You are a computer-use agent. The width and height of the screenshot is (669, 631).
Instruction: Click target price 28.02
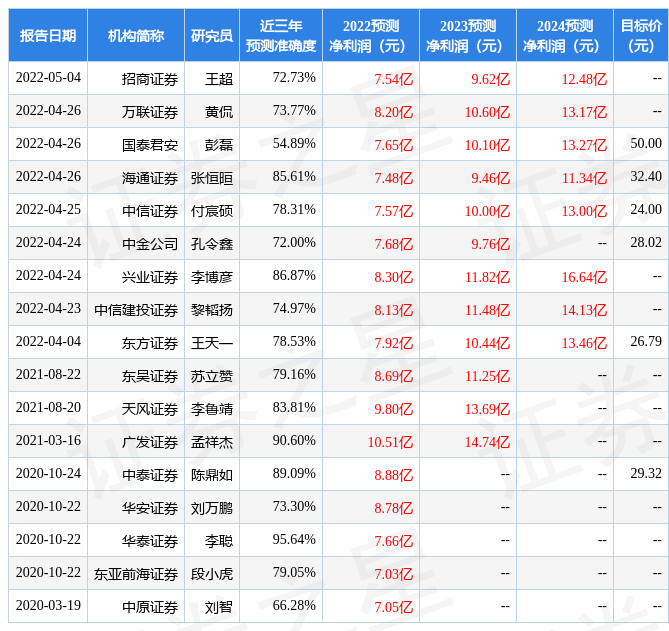click(646, 242)
